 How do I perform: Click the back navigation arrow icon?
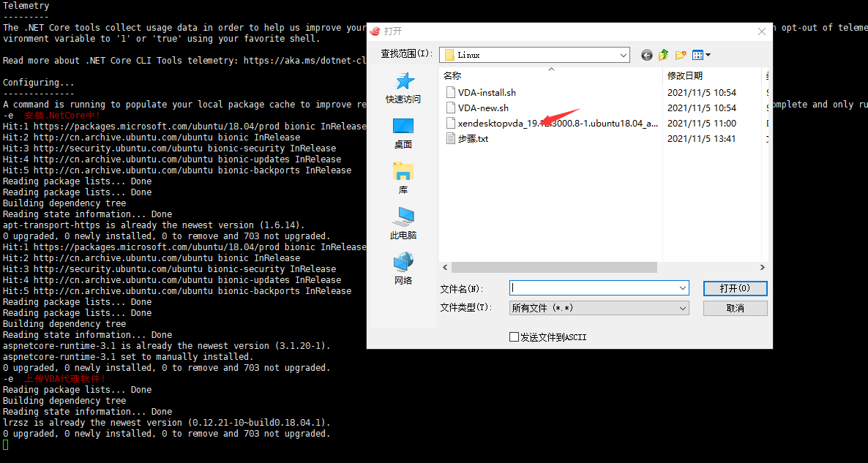click(x=646, y=54)
